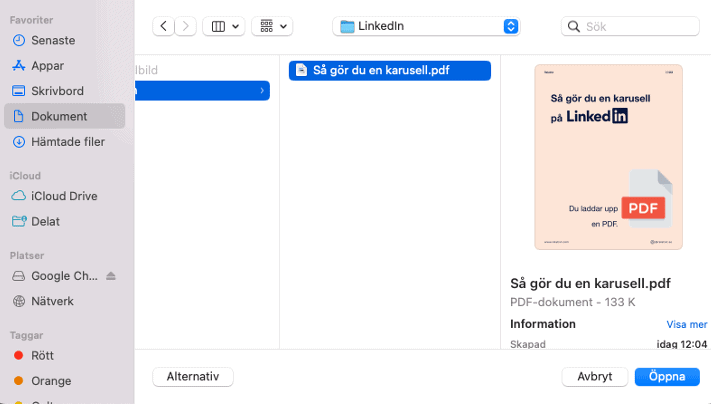
Task: Click the blue up-down stepper beside LinkedIn
Action: pyautogui.click(x=511, y=26)
